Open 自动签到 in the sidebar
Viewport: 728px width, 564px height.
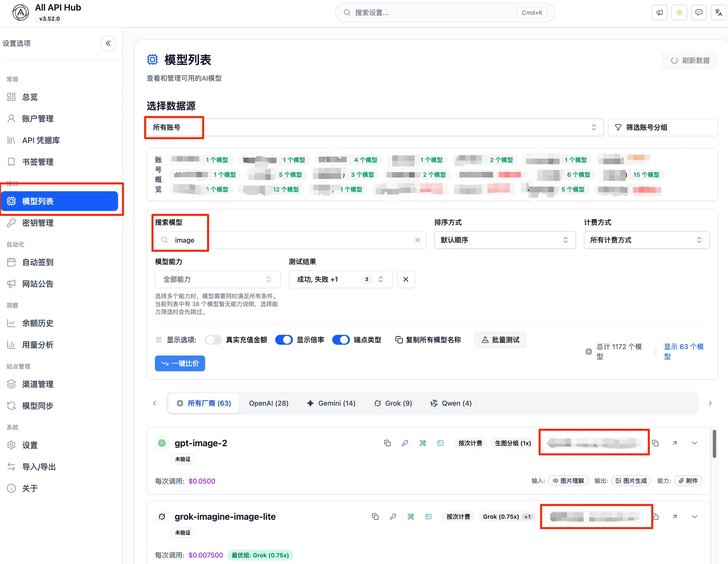coord(60,262)
